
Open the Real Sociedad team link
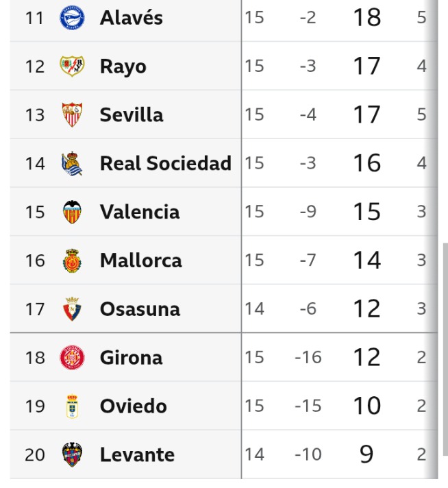point(165,163)
